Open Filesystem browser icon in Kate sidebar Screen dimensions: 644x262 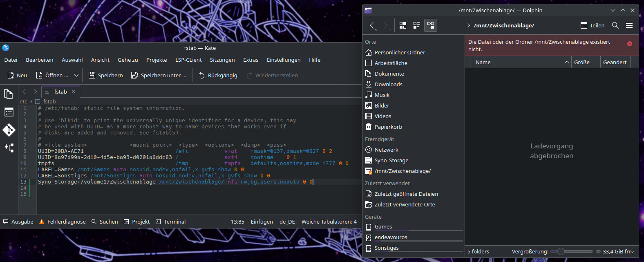pyautogui.click(x=9, y=148)
